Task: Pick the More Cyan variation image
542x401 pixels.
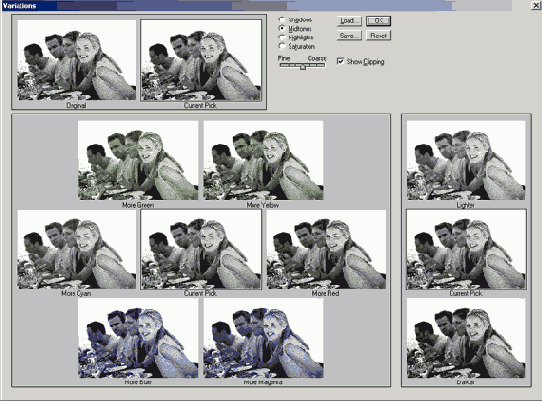Action: point(77,249)
